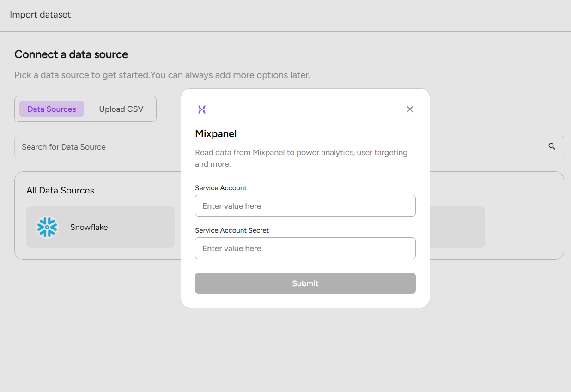Switch to the Upload CSV tab
This screenshot has height=392, width=571.
(x=121, y=109)
